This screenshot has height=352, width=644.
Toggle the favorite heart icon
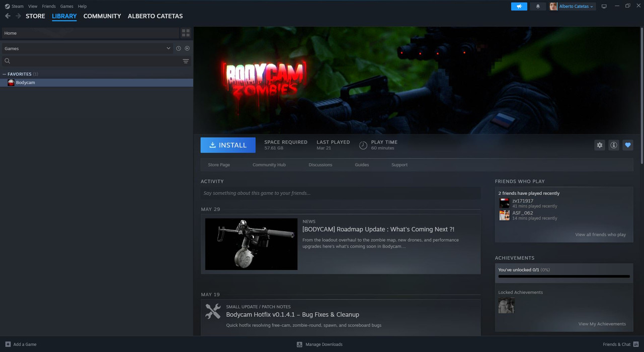click(x=628, y=145)
